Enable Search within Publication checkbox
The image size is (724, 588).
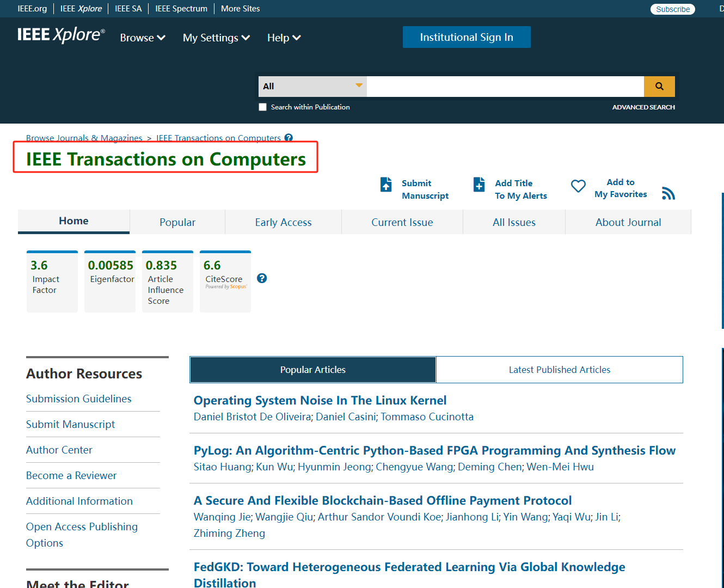[263, 107]
